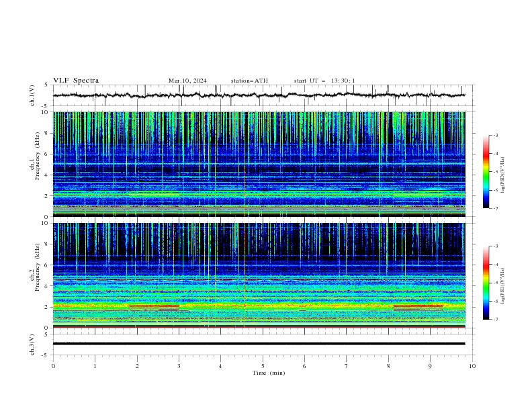Click time axis tick label "7"

347,366
